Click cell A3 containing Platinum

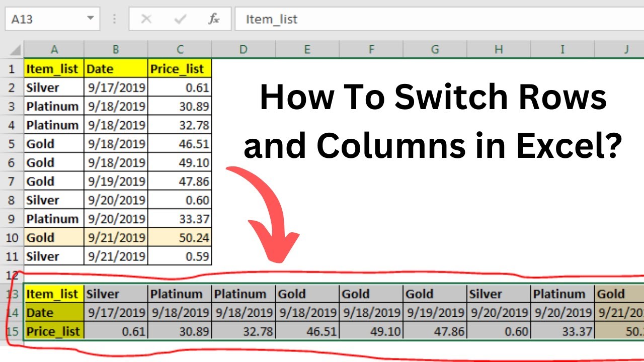coord(54,106)
